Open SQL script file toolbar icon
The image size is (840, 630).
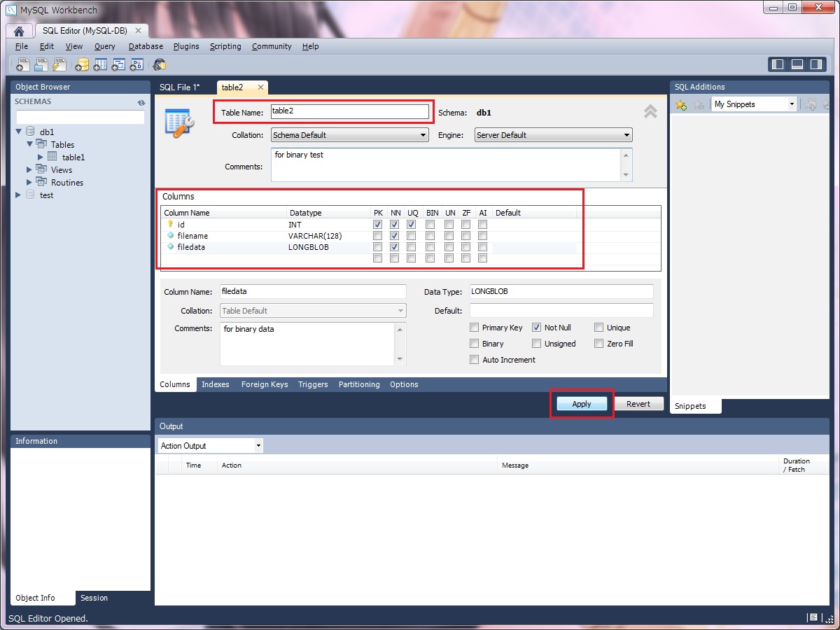tap(41, 65)
